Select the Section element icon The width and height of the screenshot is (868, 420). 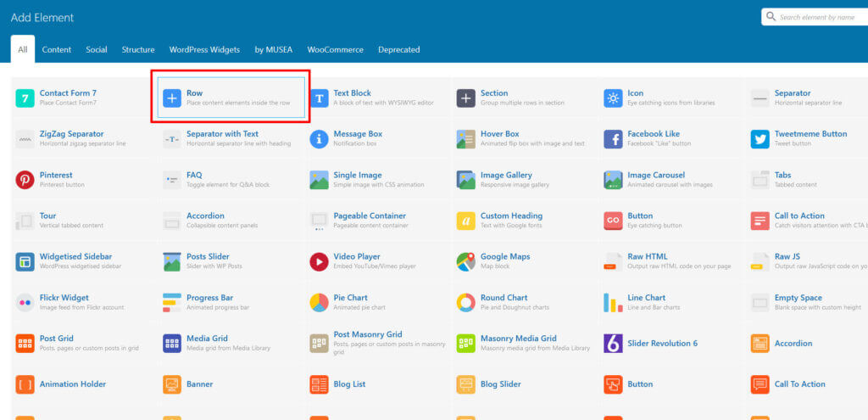(465, 98)
